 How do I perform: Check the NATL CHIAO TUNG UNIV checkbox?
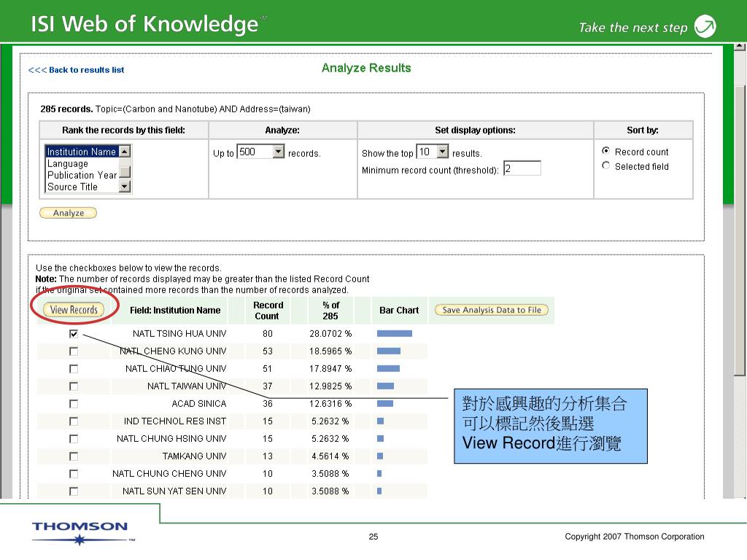coord(74,369)
